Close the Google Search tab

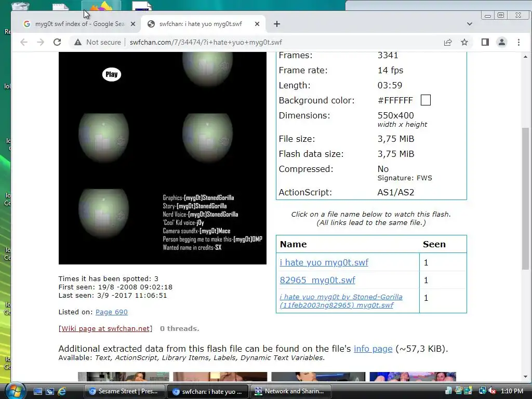point(133,24)
